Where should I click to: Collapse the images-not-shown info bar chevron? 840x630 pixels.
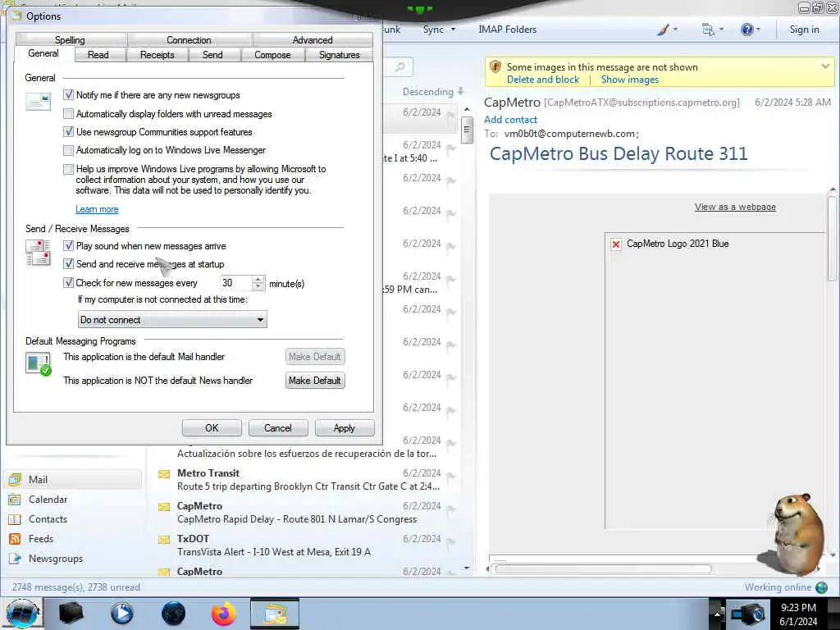(825, 67)
